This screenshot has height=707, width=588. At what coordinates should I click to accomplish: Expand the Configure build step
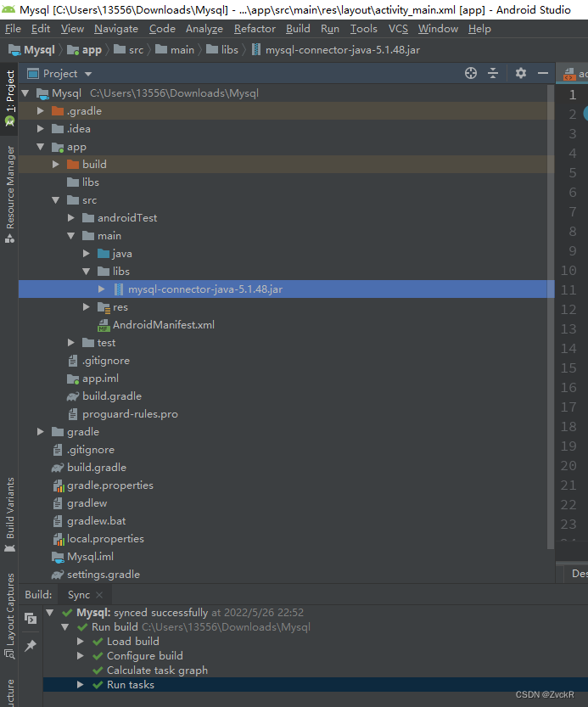(81, 655)
